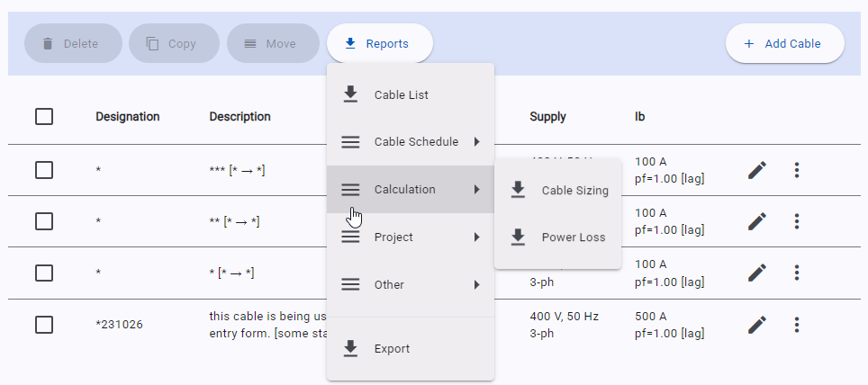
Task: Check the box for '* [* → *]' row
Action: pos(44,273)
